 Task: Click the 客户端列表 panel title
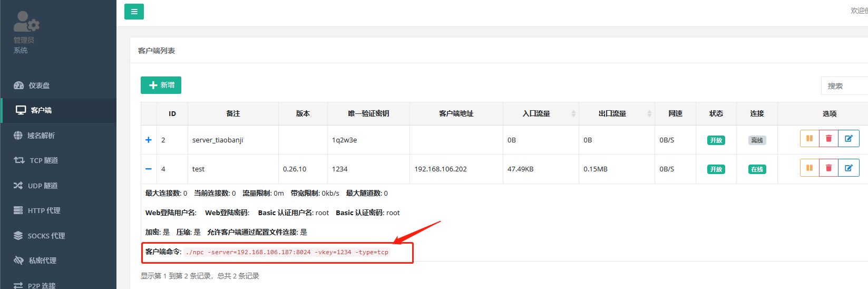[x=157, y=51]
